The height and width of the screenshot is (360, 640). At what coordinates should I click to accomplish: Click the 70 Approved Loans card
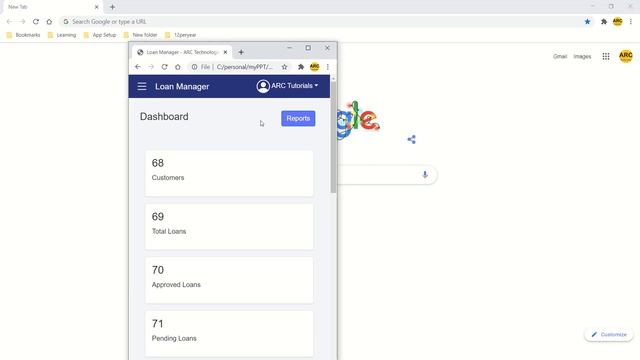(229, 280)
